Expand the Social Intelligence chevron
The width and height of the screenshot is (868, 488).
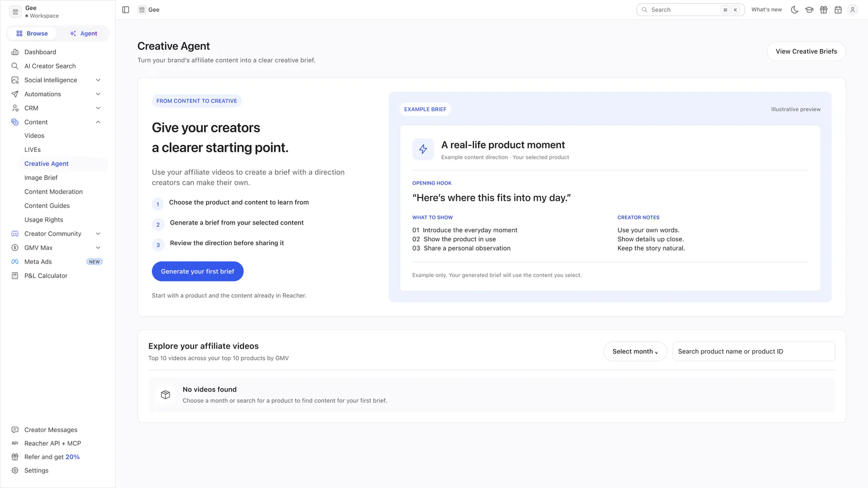[x=98, y=80]
